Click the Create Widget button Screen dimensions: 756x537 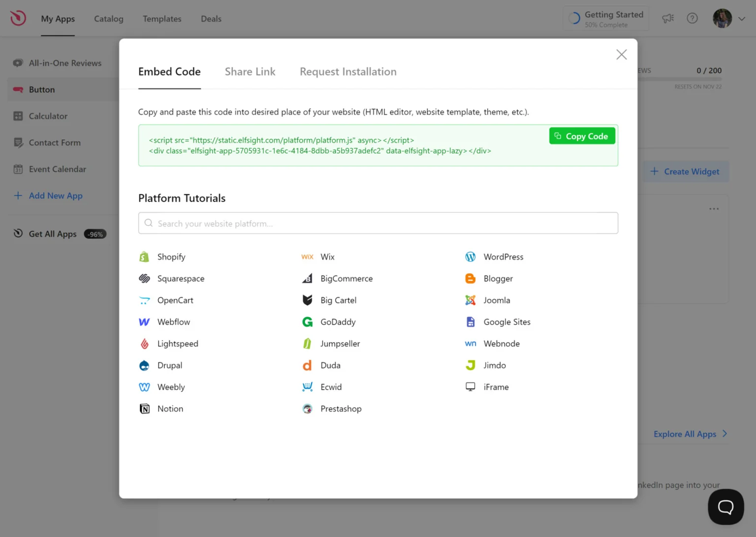point(685,171)
